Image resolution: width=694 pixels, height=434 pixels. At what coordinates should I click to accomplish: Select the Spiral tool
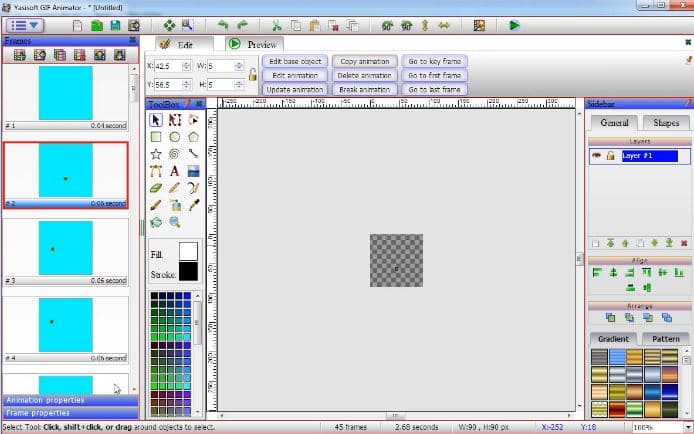[x=174, y=154]
